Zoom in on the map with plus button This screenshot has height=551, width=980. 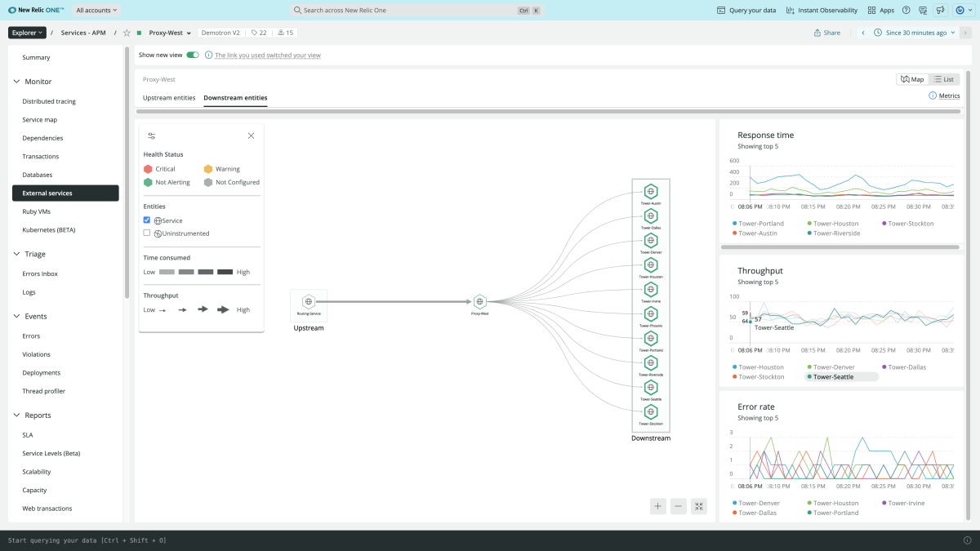click(x=658, y=506)
